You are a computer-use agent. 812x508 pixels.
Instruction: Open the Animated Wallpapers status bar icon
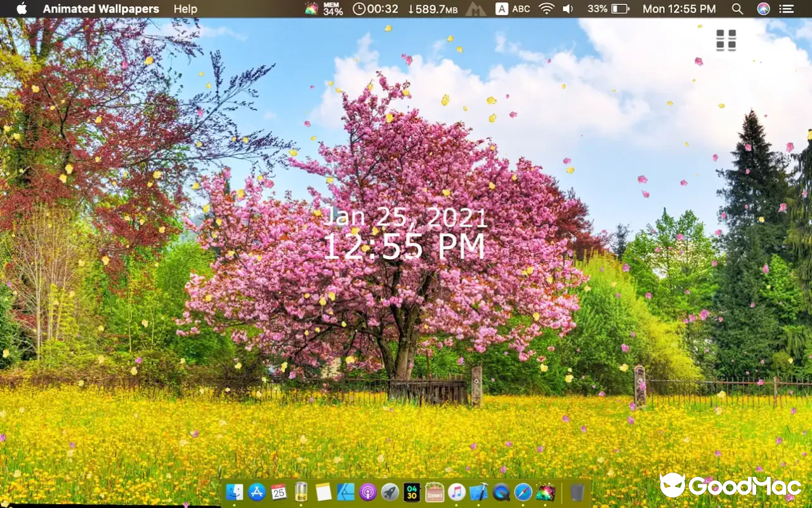[x=312, y=9]
